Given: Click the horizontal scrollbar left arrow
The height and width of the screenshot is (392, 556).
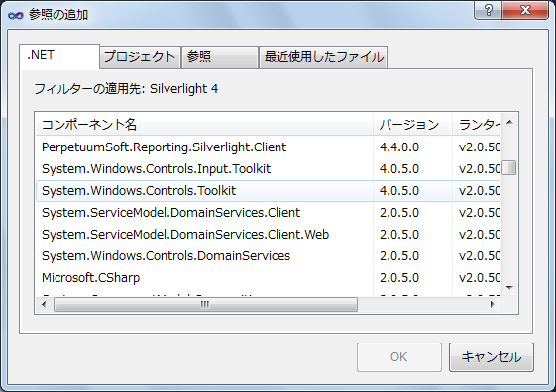Looking at the screenshot, I should coord(44,304).
